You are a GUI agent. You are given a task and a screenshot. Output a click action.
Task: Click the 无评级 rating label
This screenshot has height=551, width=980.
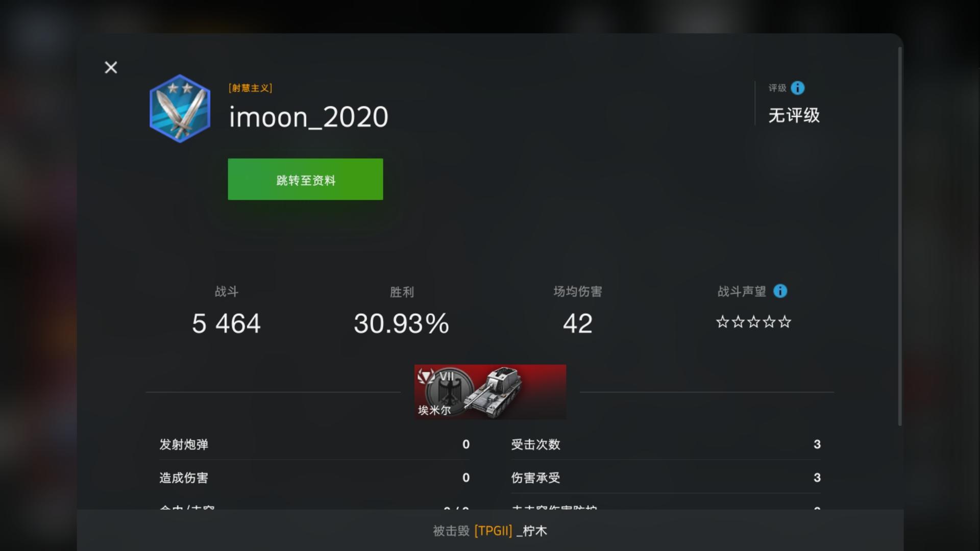pos(794,115)
